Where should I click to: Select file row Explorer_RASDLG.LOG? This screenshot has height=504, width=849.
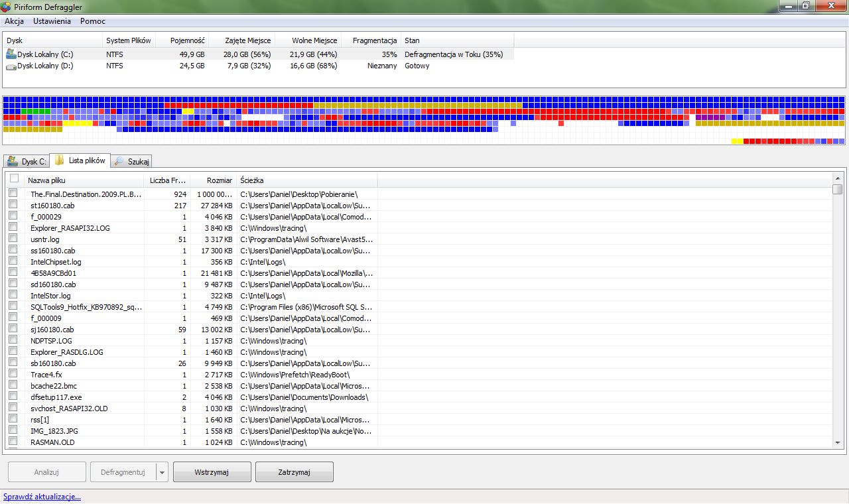click(192, 352)
